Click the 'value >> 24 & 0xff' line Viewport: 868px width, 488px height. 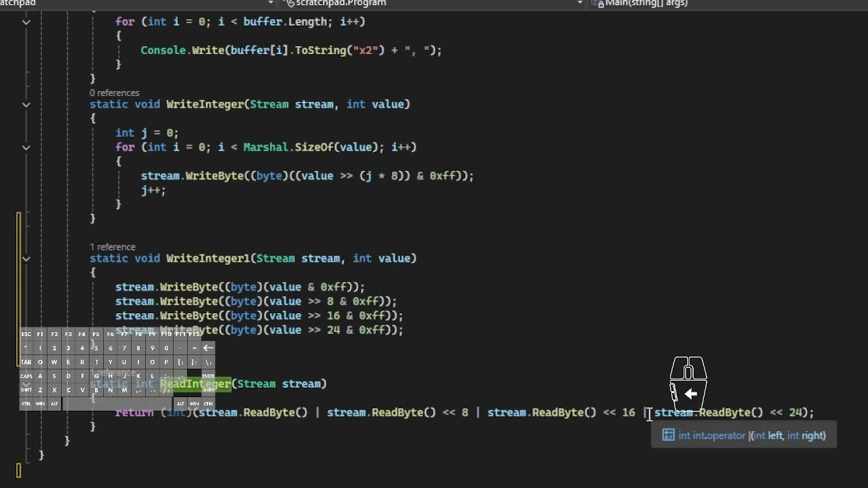click(x=259, y=330)
